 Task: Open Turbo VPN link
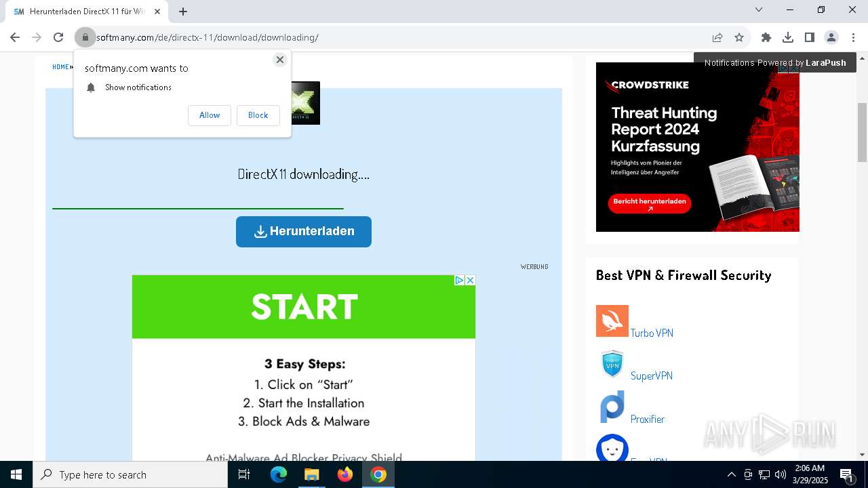652,333
